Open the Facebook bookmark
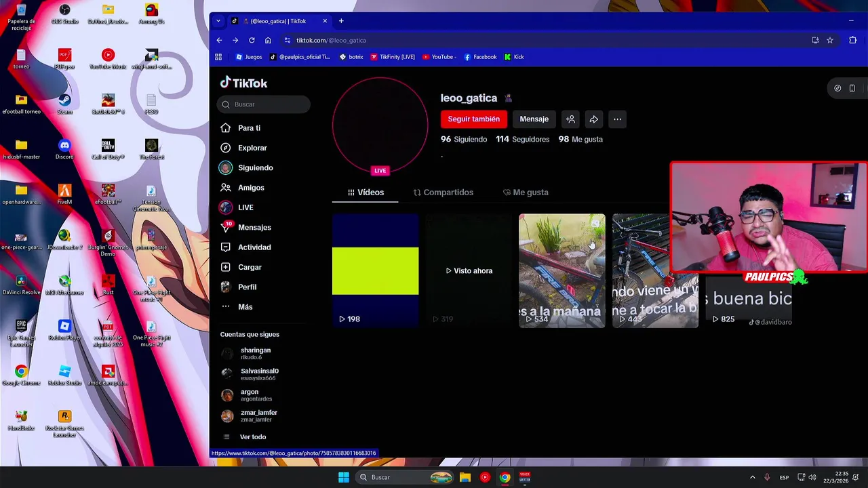 point(481,57)
